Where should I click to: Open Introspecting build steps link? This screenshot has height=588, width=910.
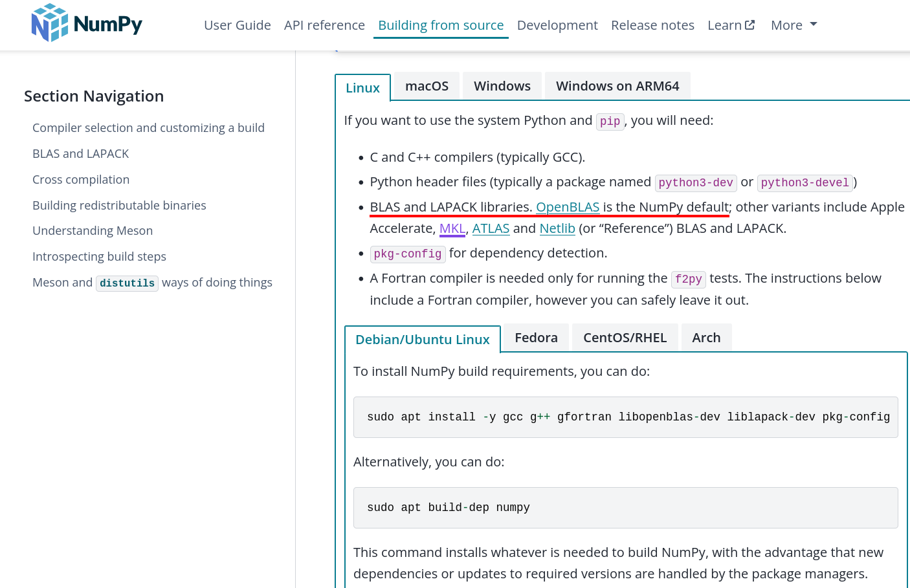pos(99,257)
